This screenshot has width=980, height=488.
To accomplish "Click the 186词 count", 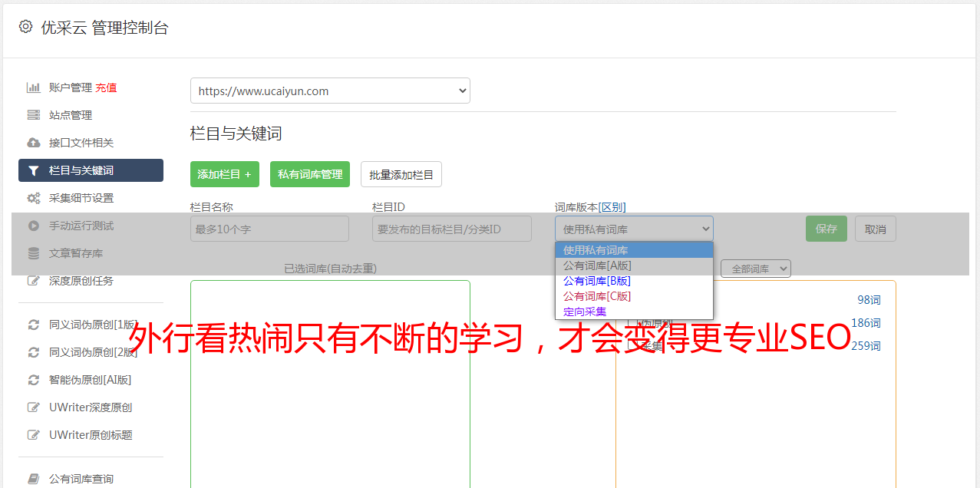I will coord(866,323).
